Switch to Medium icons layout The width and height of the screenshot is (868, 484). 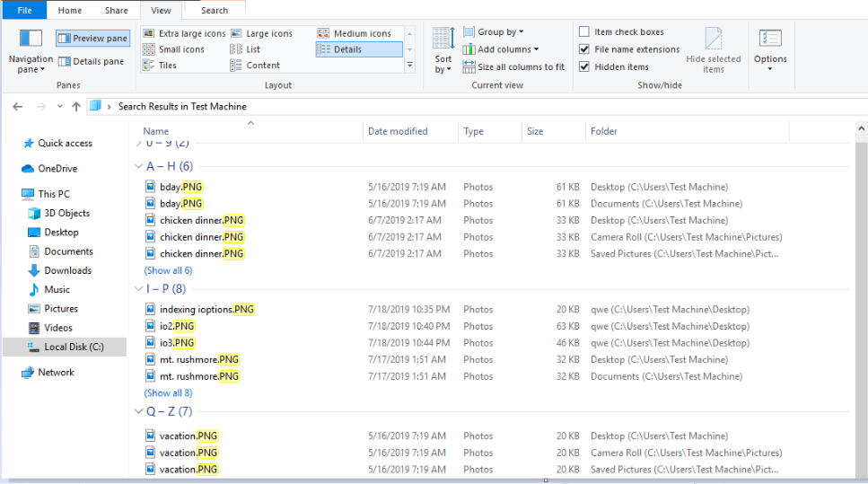[355, 33]
